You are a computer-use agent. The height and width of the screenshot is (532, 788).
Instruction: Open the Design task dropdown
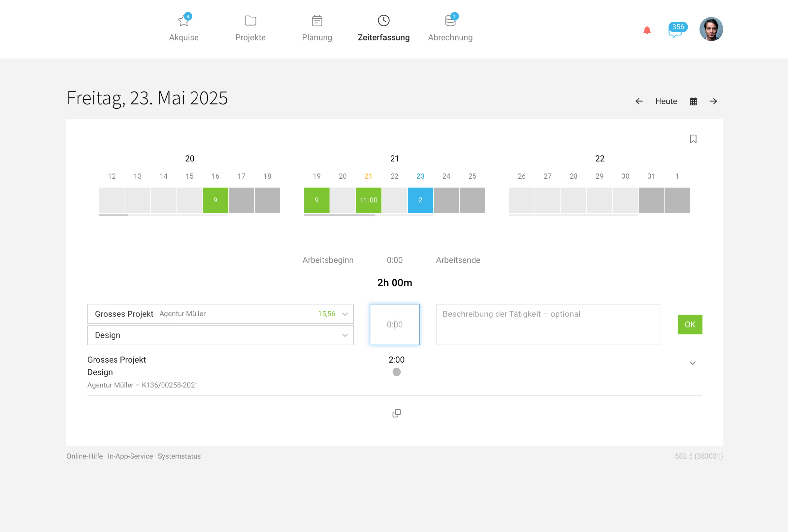point(220,335)
